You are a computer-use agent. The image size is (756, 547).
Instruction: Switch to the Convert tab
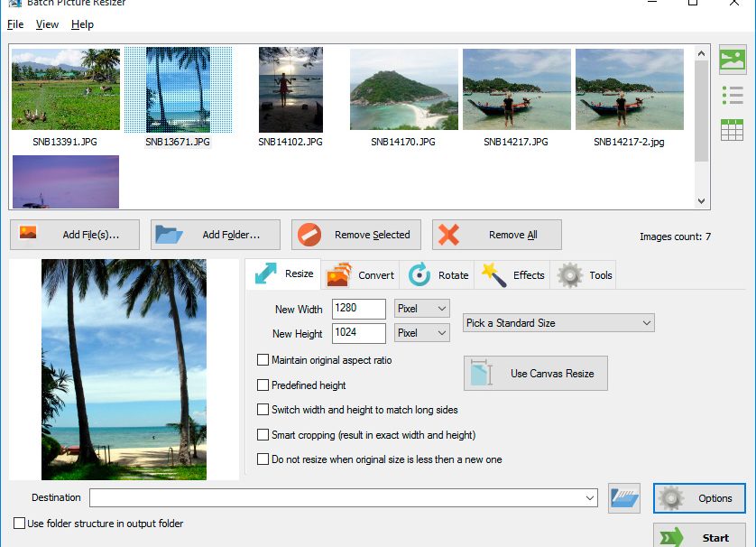pyautogui.click(x=360, y=275)
